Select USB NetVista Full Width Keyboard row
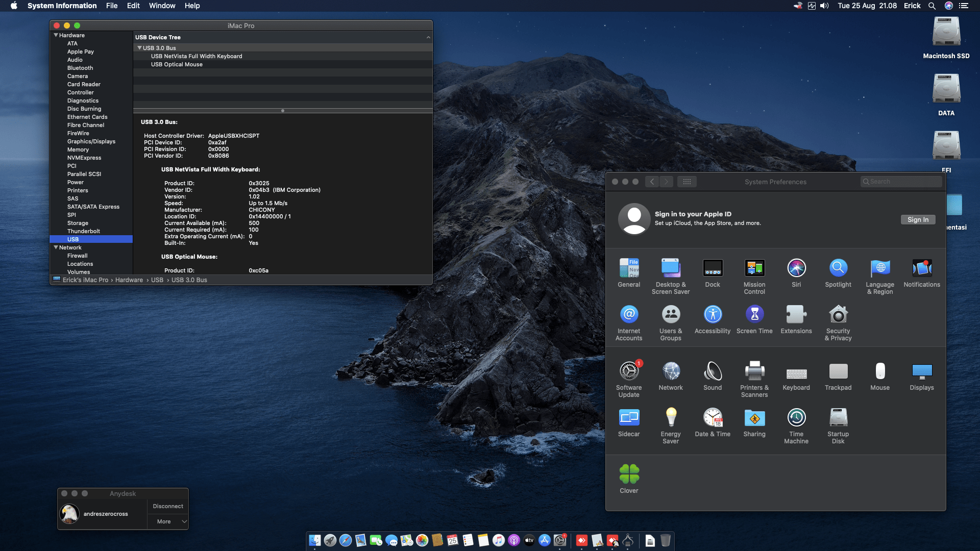The width and height of the screenshot is (980, 551). (283, 56)
